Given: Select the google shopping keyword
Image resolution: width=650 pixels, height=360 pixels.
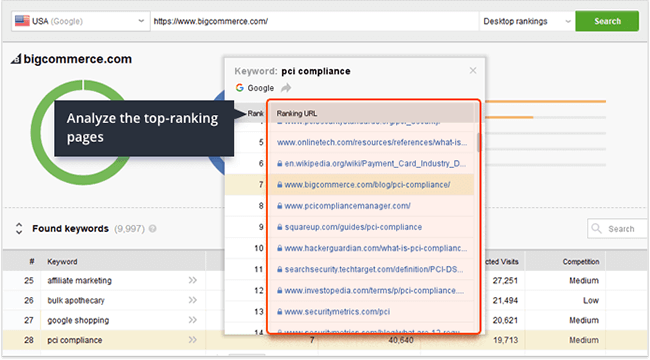Looking at the screenshot, I should point(78,320).
